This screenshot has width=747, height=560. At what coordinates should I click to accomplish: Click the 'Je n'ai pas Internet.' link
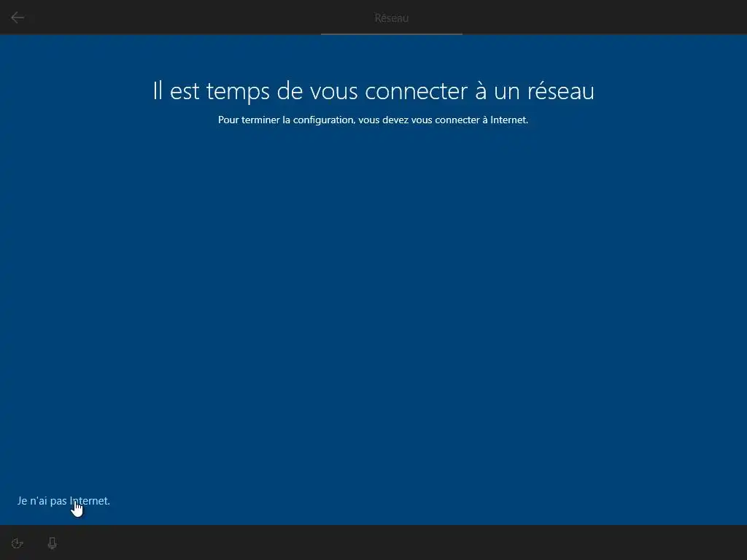pyautogui.click(x=63, y=501)
